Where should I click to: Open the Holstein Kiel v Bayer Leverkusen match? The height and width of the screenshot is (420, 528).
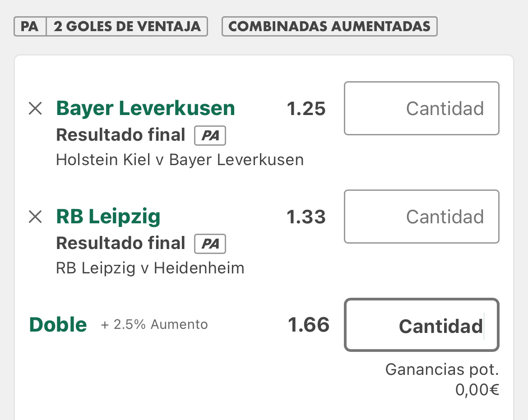point(180,160)
